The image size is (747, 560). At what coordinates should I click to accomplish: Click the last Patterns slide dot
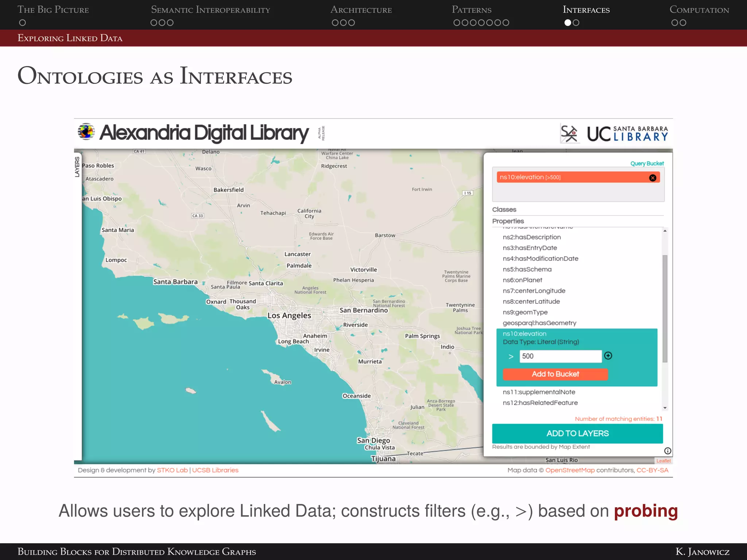pos(506,23)
